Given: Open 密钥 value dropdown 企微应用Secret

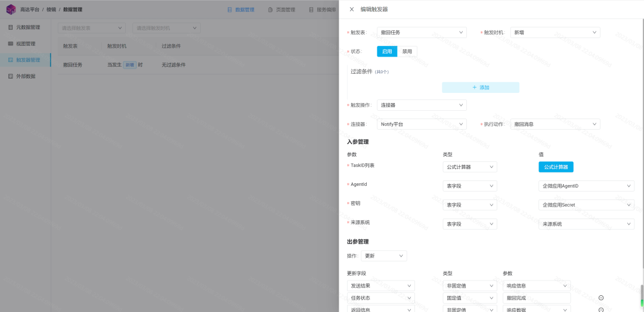Looking at the screenshot, I should pos(587,205).
